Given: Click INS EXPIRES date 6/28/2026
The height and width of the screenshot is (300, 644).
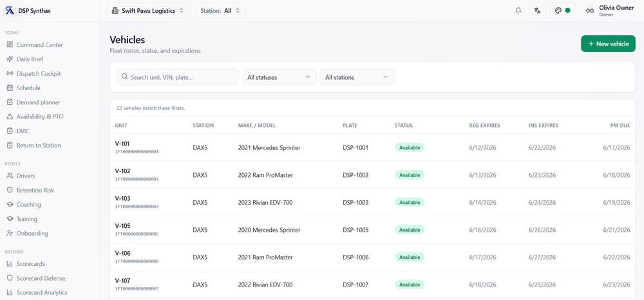Looking at the screenshot, I should (x=542, y=285).
